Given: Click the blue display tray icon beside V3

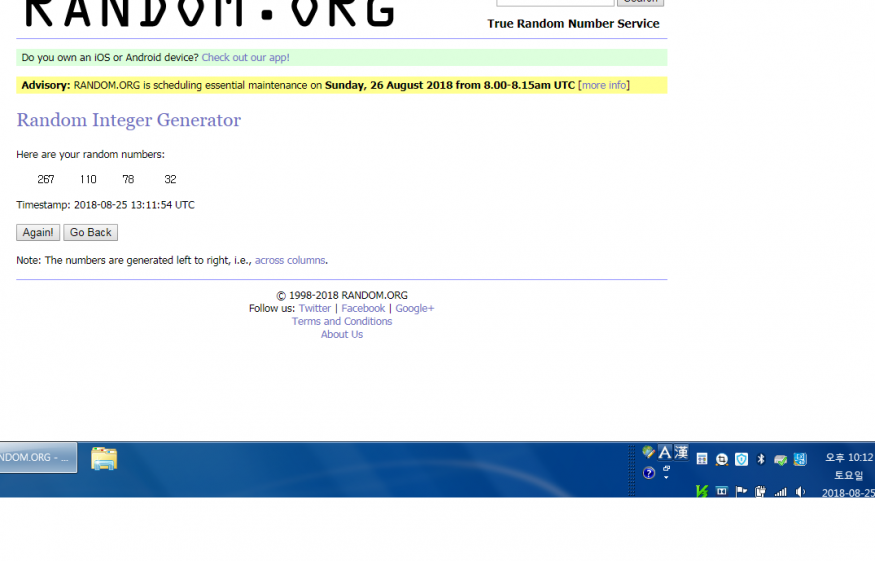Looking at the screenshot, I should (x=722, y=491).
